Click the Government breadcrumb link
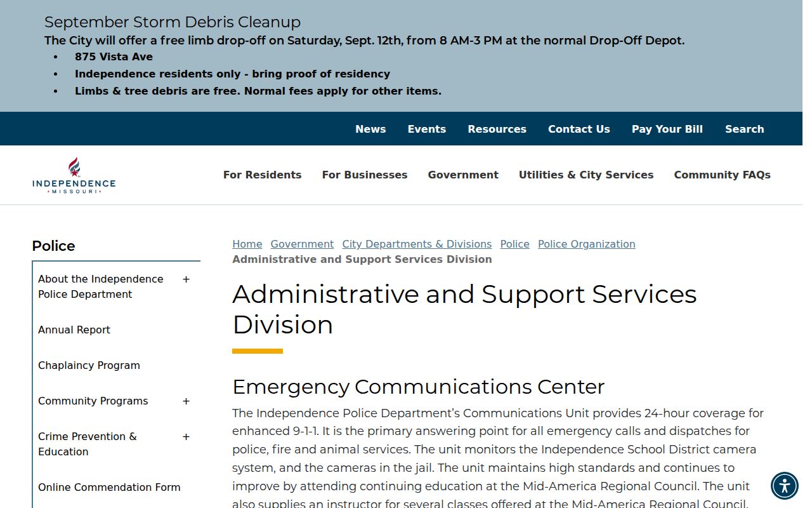The image size is (812, 508). pyautogui.click(x=302, y=244)
